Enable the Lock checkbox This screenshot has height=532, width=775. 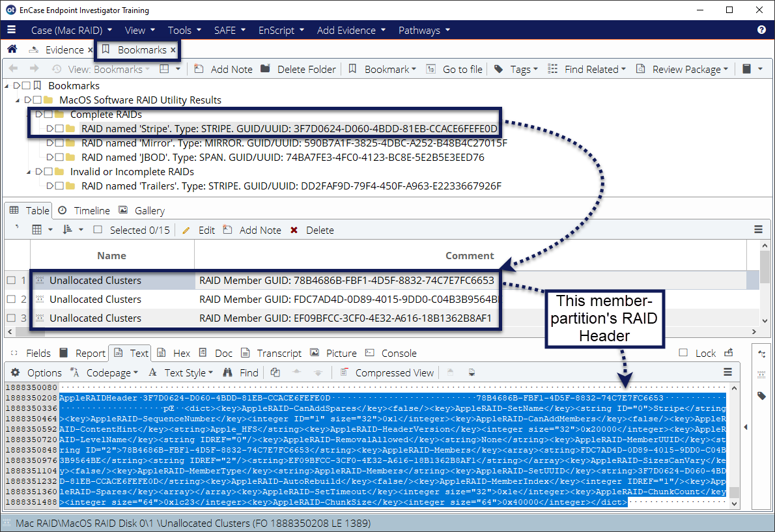683,353
